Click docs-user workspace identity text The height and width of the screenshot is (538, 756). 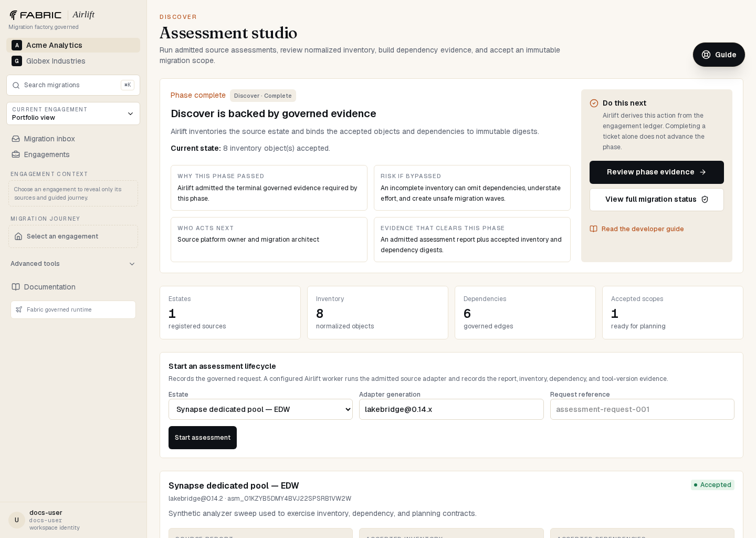pos(55,527)
